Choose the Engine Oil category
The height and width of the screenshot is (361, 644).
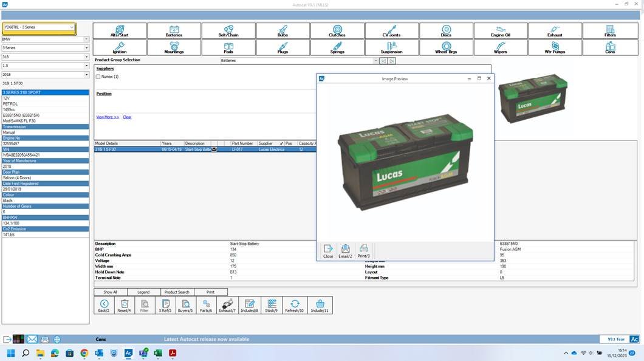click(x=501, y=31)
